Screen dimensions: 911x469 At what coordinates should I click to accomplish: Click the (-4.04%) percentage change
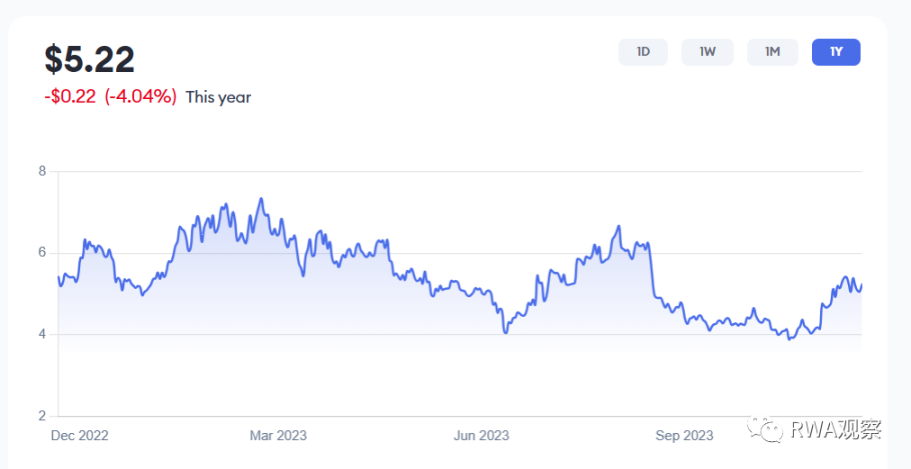(x=141, y=97)
